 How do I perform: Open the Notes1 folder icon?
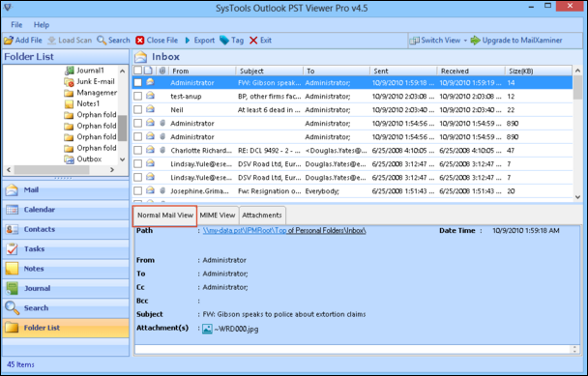(69, 103)
